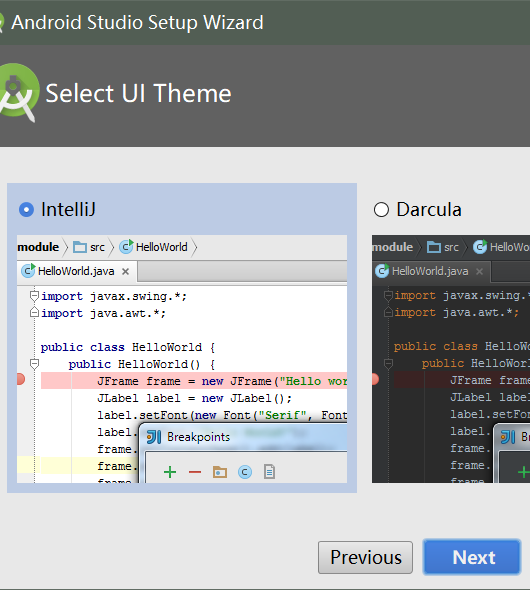This screenshot has height=590, width=530.
Task: Select the IntelliJ theme radio button
Action: point(26,210)
